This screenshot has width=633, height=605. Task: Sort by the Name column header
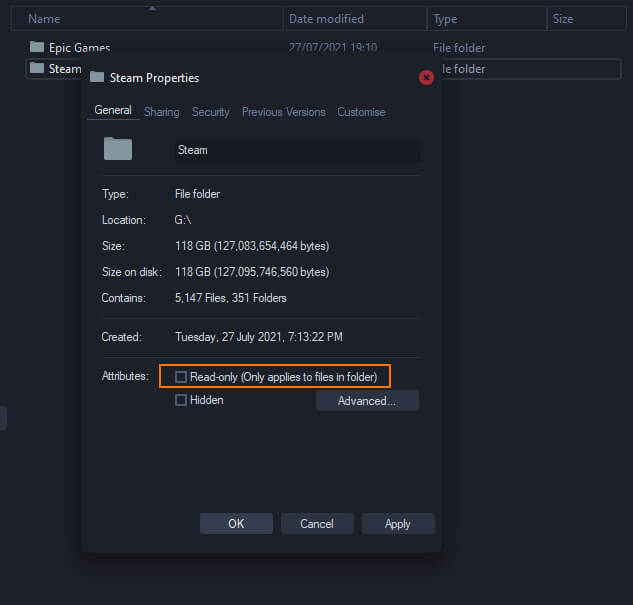[147, 19]
